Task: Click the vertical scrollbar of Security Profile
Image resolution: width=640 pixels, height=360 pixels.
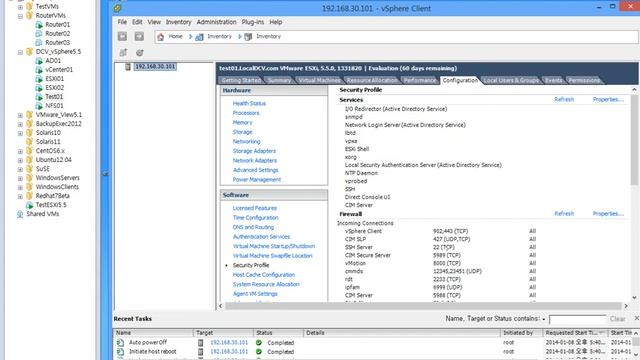Action: click(x=634, y=140)
